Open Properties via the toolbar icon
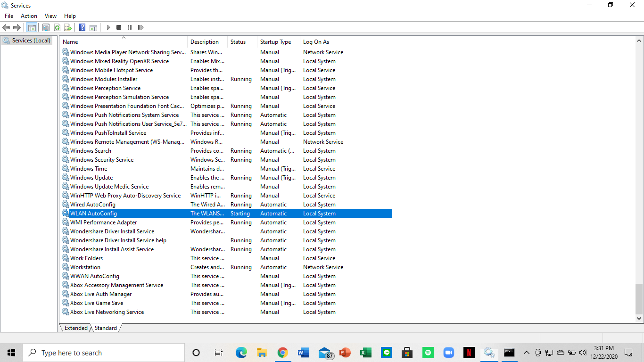Viewport: 644px width, 362px height. point(46,28)
